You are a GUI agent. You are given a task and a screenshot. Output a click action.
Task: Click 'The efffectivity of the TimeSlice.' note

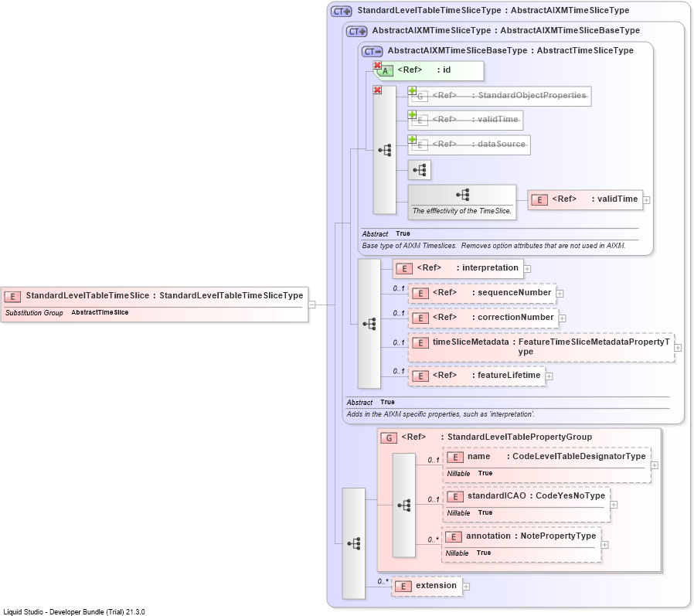coord(461,211)
